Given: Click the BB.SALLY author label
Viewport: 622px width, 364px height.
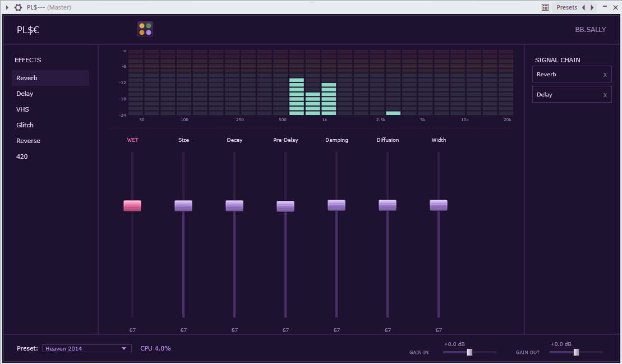Looking at the screenshot, I should [590, 30].
